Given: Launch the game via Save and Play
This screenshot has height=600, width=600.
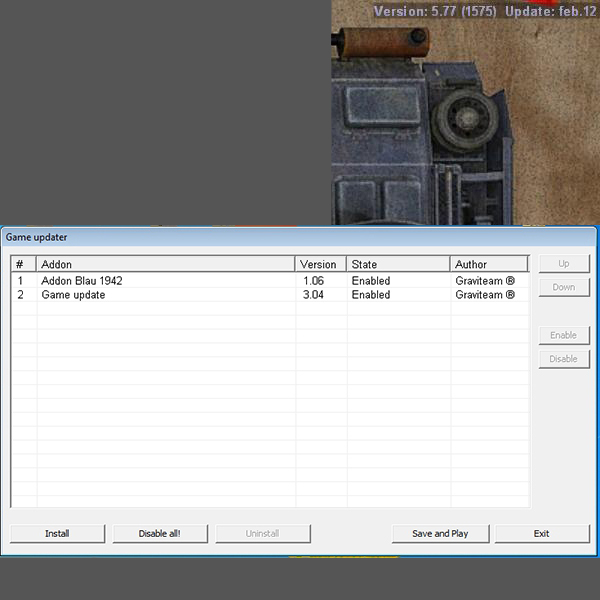Looking at the screenshot, I should 440,533.
